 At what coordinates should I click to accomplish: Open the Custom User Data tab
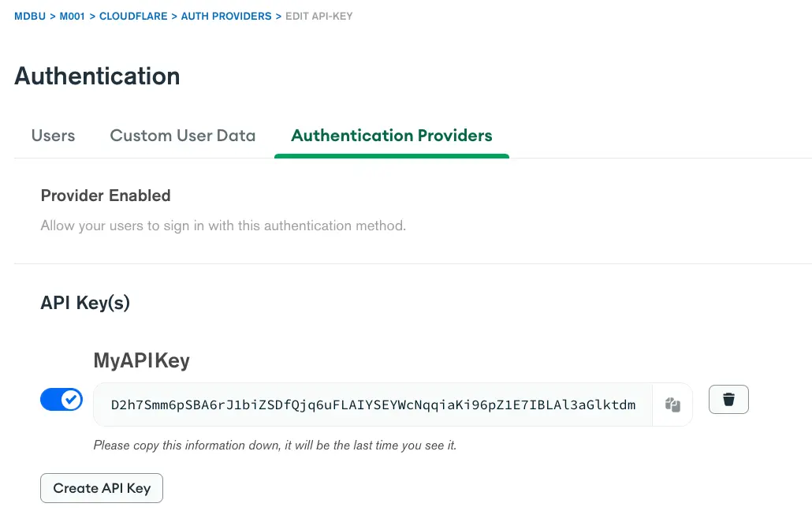(x=182, y=136)
